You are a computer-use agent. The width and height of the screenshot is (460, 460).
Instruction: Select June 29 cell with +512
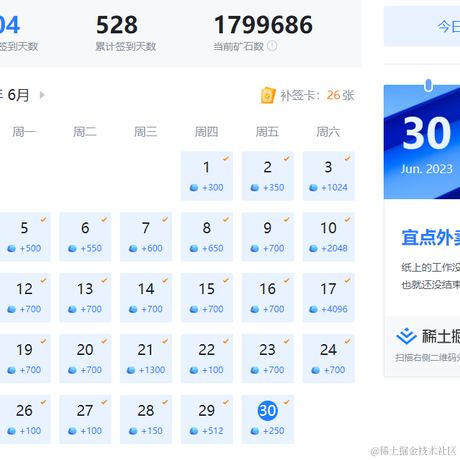coord(207,419)
